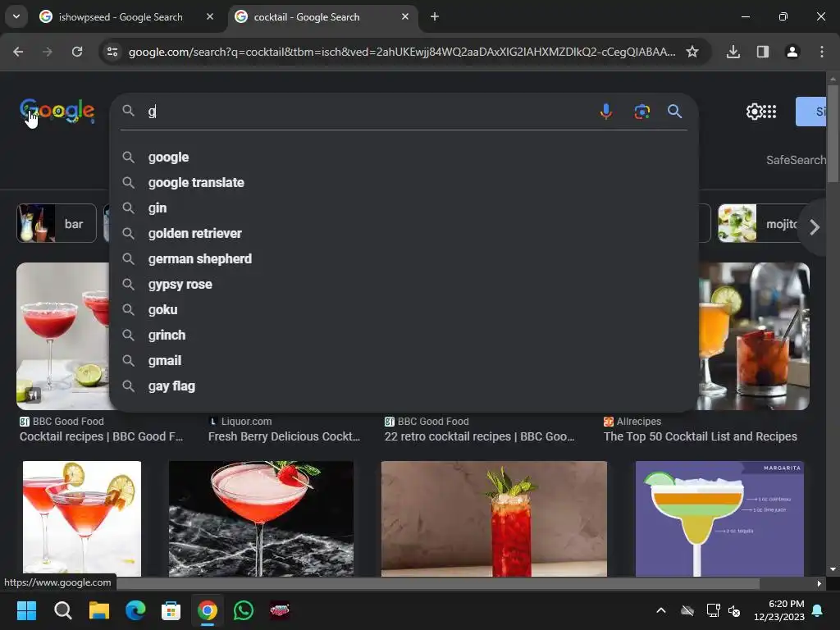Open Microsoft Edge from the taskbar
Screen dimensions: 840x630
[135, 610]
